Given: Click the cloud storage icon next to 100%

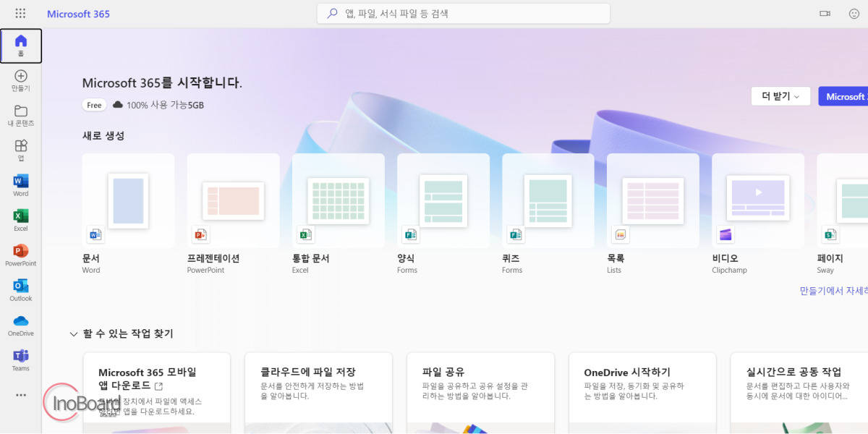Looking at the screenshot, I should [x=118, y=105].
